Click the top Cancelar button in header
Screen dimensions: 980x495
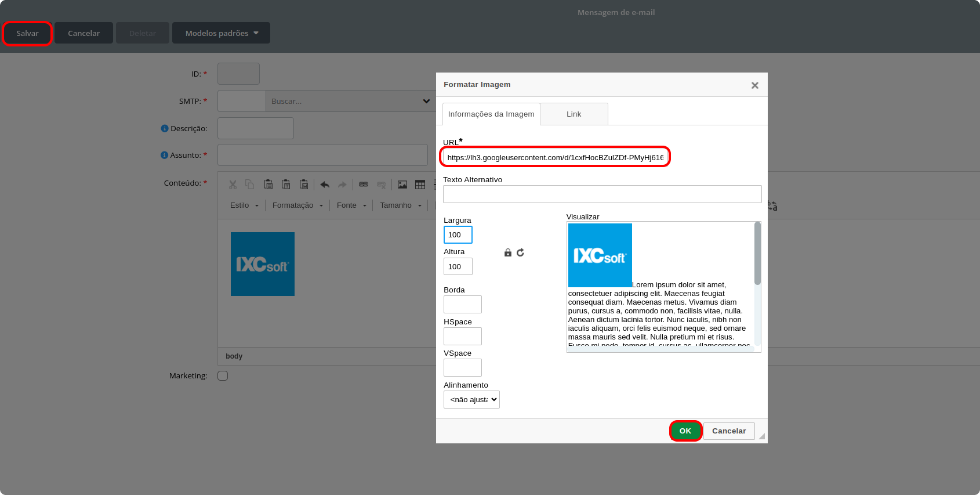(x=84, y=33)
